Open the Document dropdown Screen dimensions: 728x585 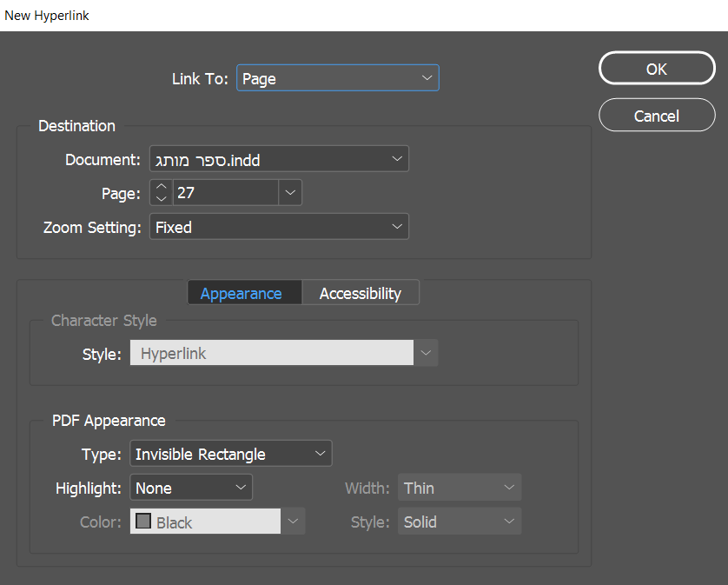(278, 159)
